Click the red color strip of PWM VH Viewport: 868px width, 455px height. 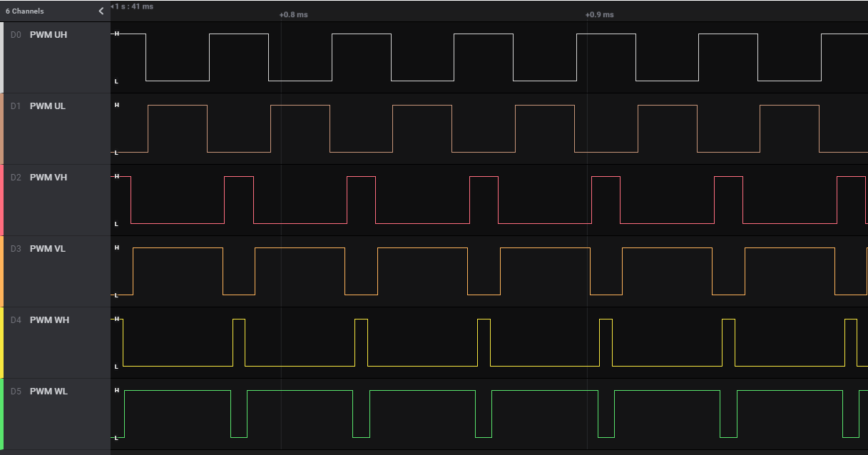point(1,200)
